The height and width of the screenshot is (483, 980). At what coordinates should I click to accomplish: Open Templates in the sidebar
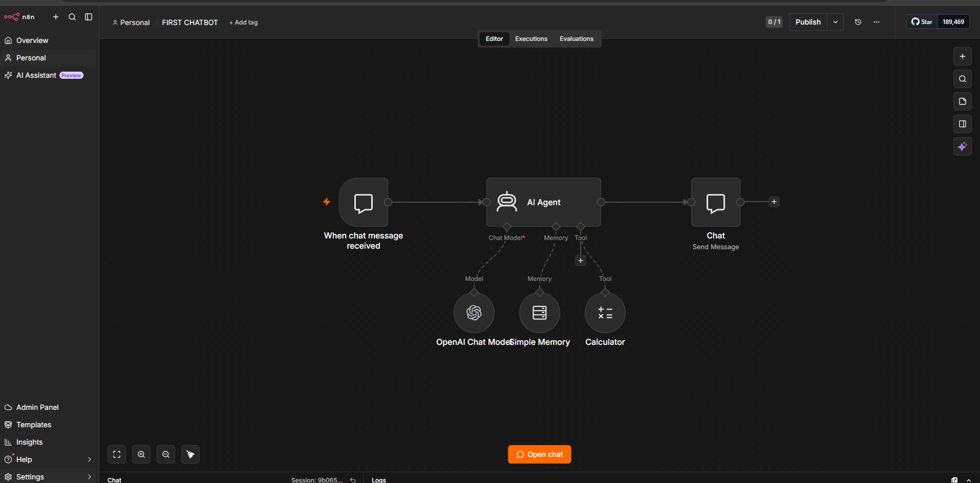coord(48,425)
